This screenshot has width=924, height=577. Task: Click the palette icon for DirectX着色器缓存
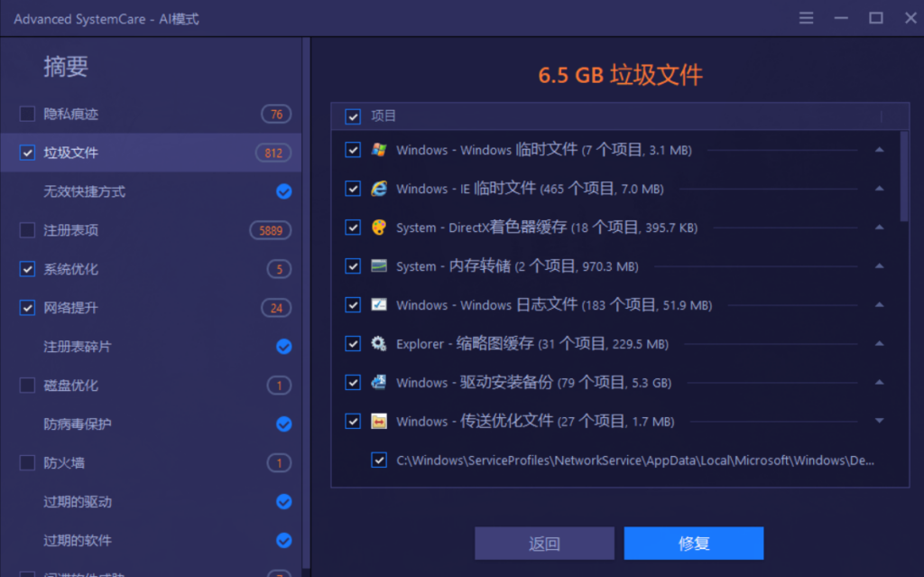coord(379,228)
